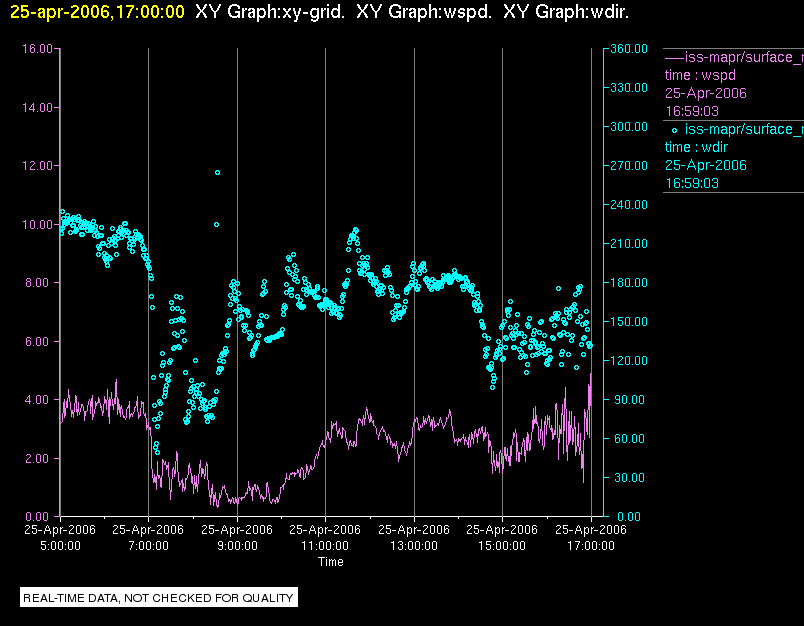Click the 9:00:00 time axis label
The height and width of the screenshot is (626, 804).
pyautogui.click(x=237, y=546)
